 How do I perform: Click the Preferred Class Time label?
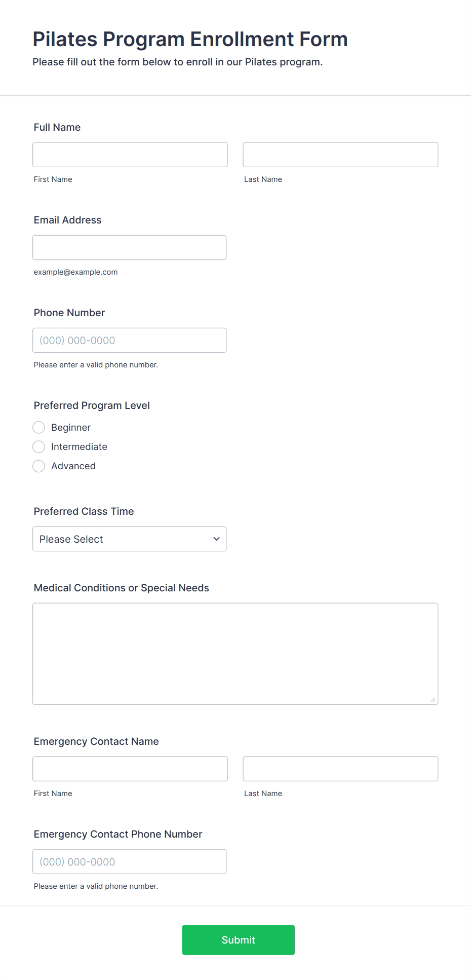[x=84, y=511]
